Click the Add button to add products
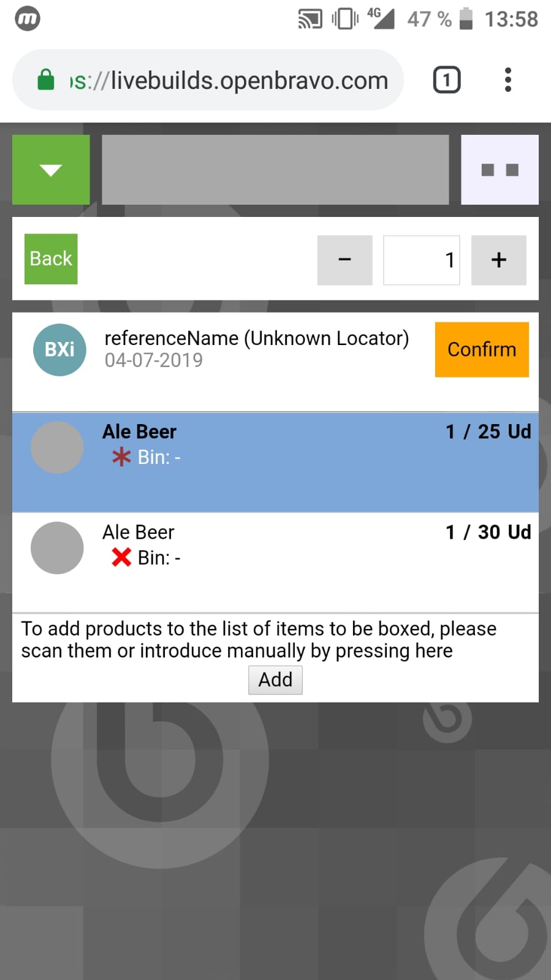 [275, 680]
